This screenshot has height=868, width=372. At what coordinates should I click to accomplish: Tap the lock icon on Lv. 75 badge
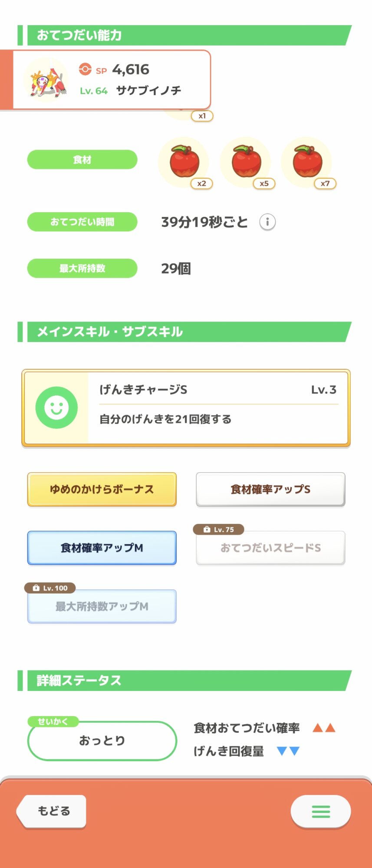(x=207, y=529)
